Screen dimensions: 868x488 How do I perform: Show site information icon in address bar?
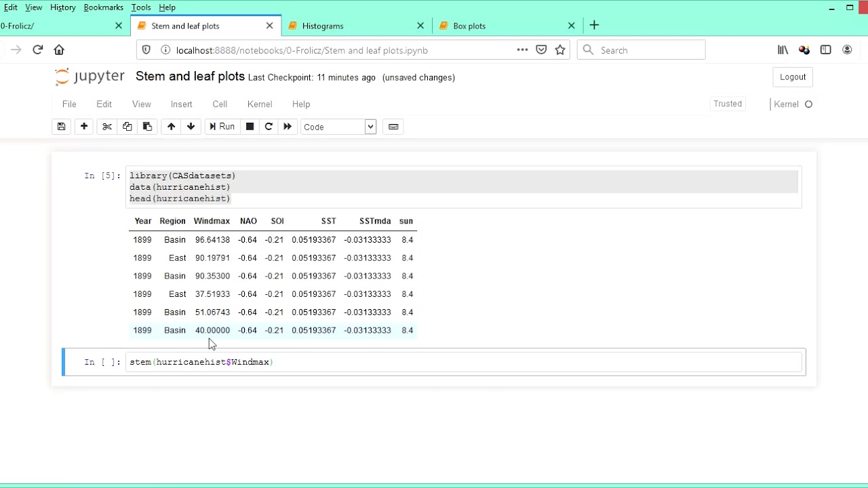[x=165, y=50]
